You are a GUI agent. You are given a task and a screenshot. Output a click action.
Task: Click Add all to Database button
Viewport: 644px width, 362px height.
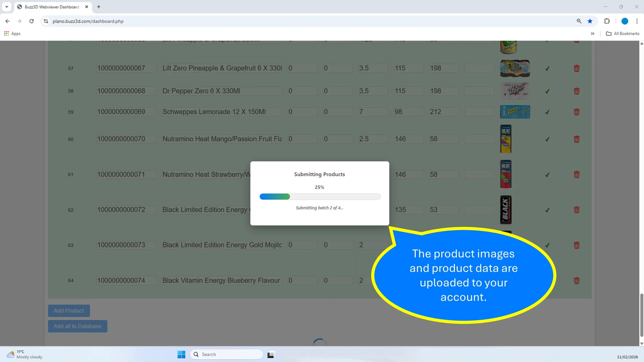click(x=78, y=326)
